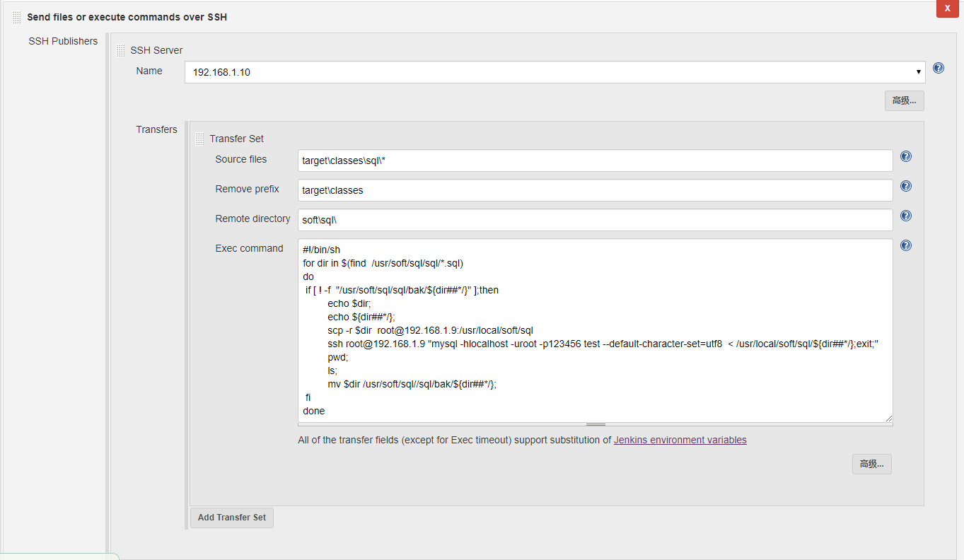This screenshot has width=964, height=560.
Task: Click drag handle beside build step title
Action: pyautogui.click(x=17, y=17)
